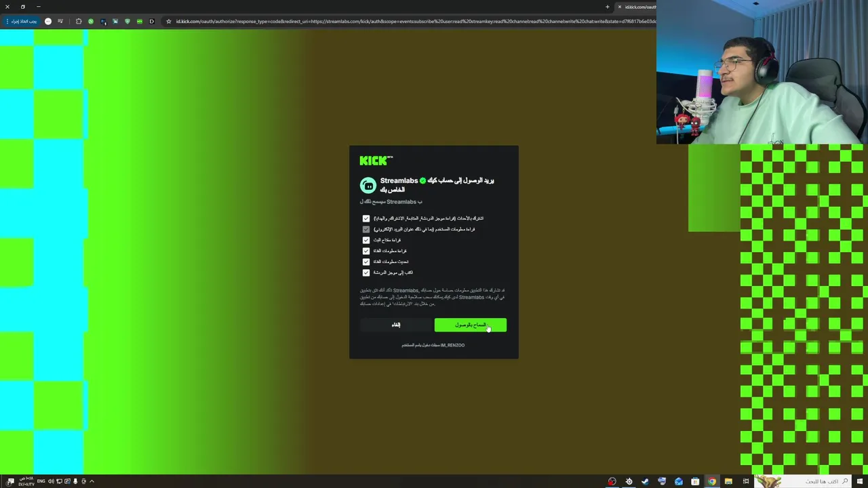Toggle the greyed user information and email checkbox

pyautogui.click(x=366, y=229)
